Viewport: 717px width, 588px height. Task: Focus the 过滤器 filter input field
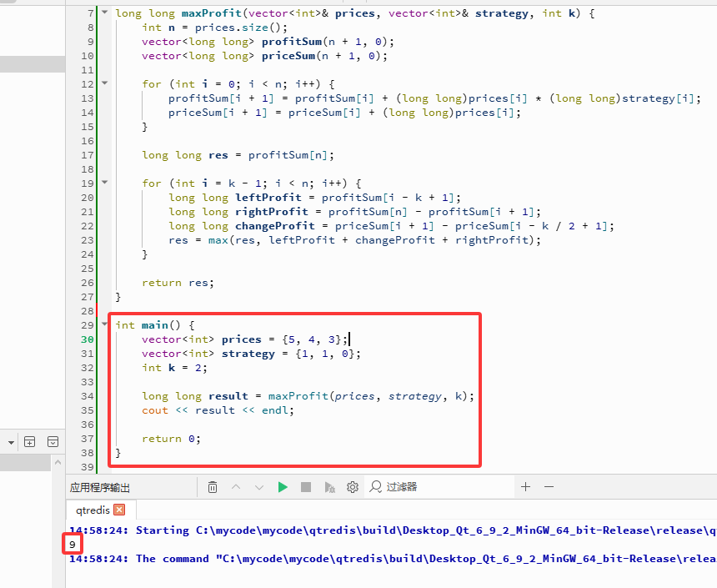(441, 486)
